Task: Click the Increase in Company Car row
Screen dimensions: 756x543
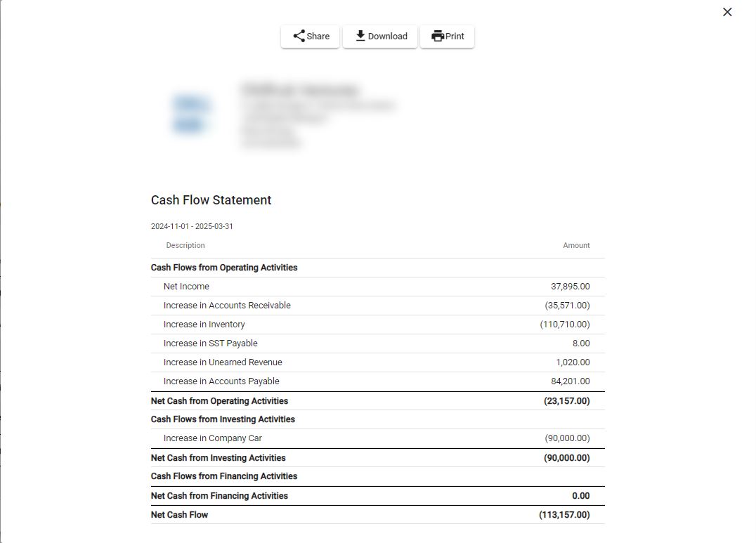Action: 377,438
